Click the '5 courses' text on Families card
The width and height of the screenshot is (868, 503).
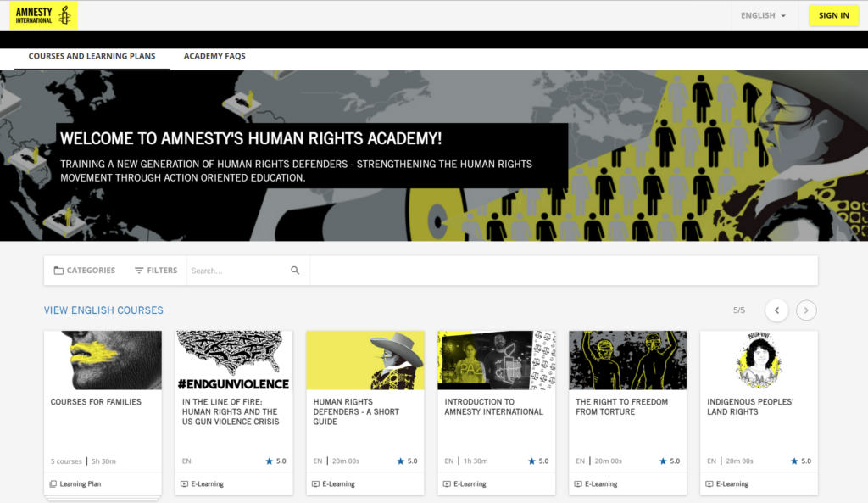[x=66, y=461]
